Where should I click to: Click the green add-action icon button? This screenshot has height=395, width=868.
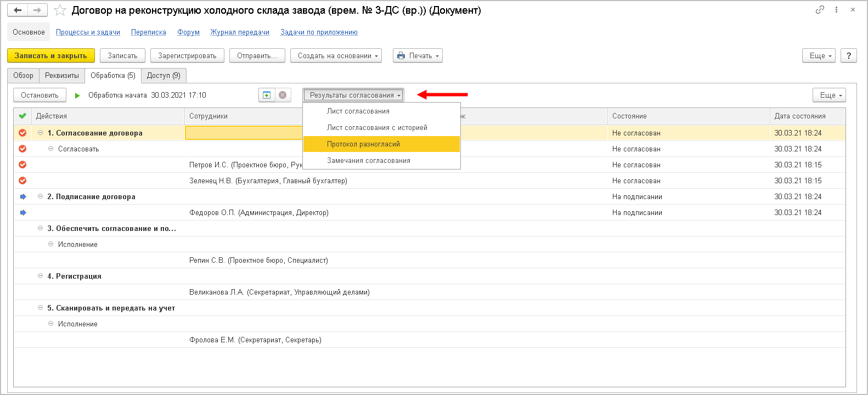pos(267,95)
